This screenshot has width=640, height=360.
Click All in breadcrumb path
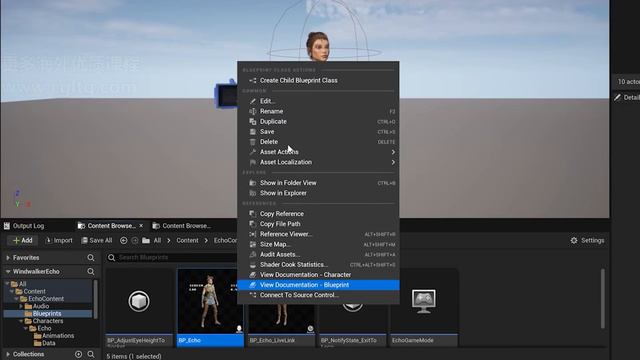[x=157, y=240]
